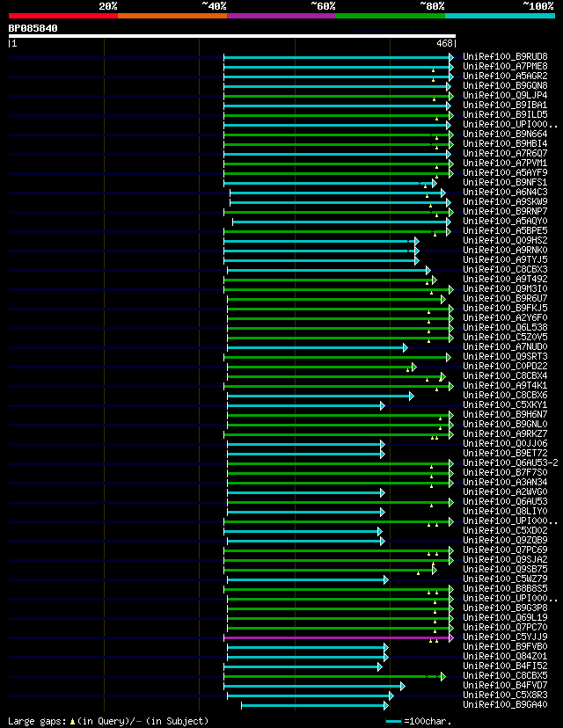Screen dimensions: 563x728
Task: Select the UniRef100_C8CBX4 entry
Action: click(505, 376)
